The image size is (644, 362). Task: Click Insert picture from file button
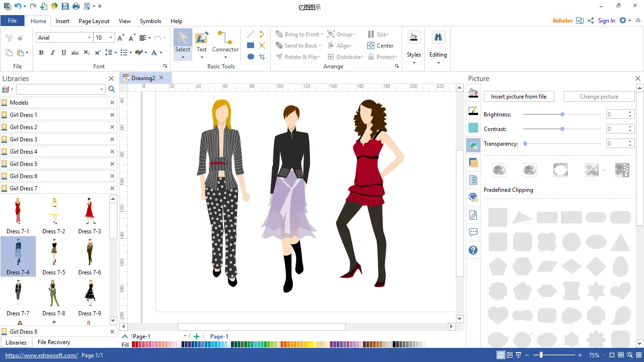(519, 97)
